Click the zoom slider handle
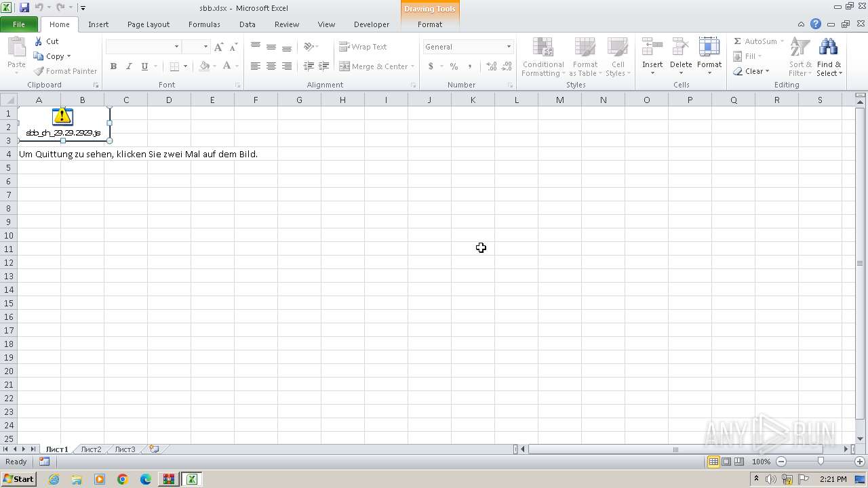This screenshot has height=488, width=868. coord(821,462)
